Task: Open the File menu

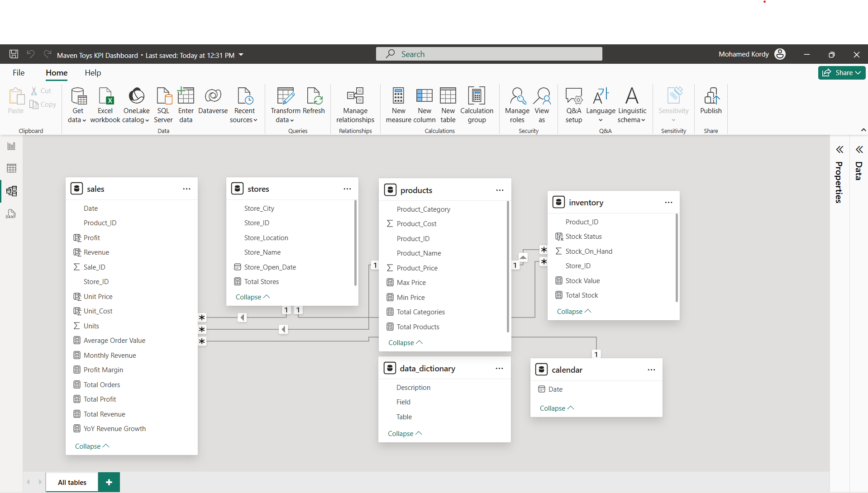Action: [x=19, y=73]
